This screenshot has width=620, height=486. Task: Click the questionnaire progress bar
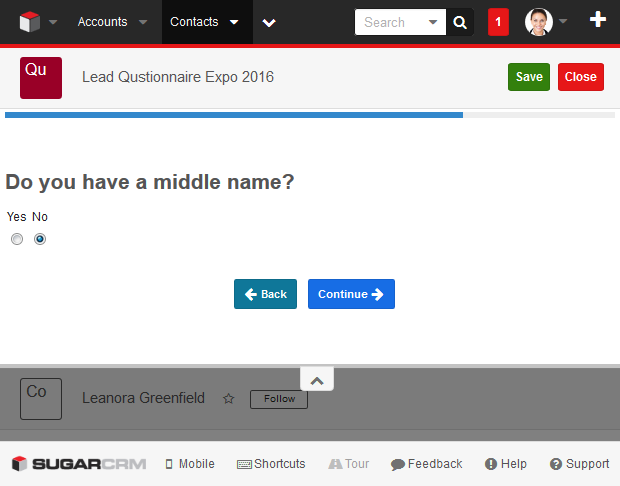click(310, 115)
